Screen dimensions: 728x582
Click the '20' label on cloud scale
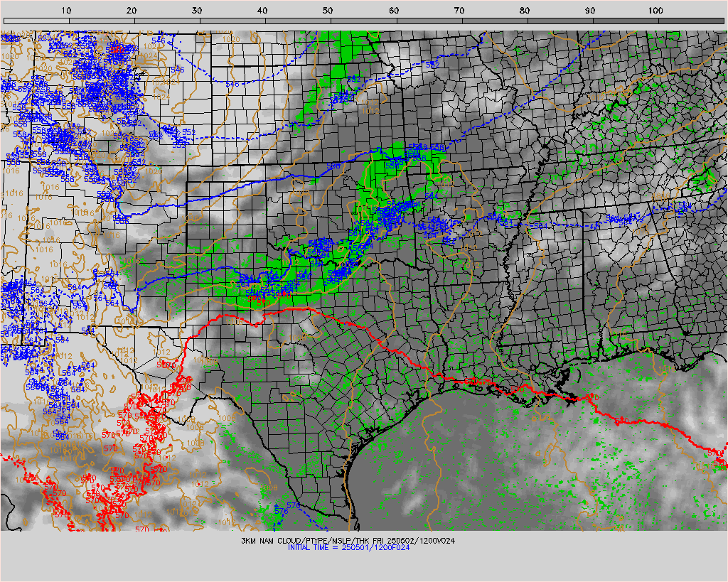pyautogui.click(x=132, y=11)
